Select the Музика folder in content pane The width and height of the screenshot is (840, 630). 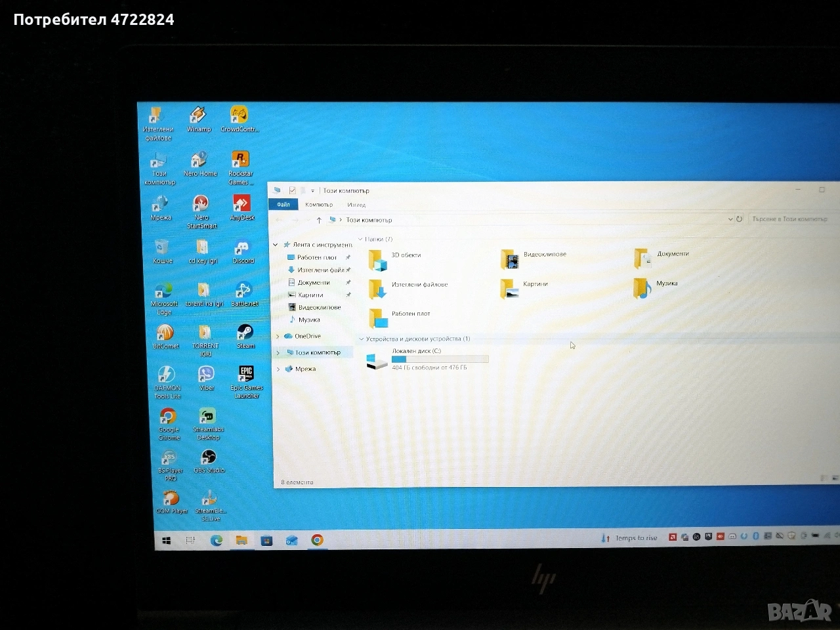pos(656,287)
